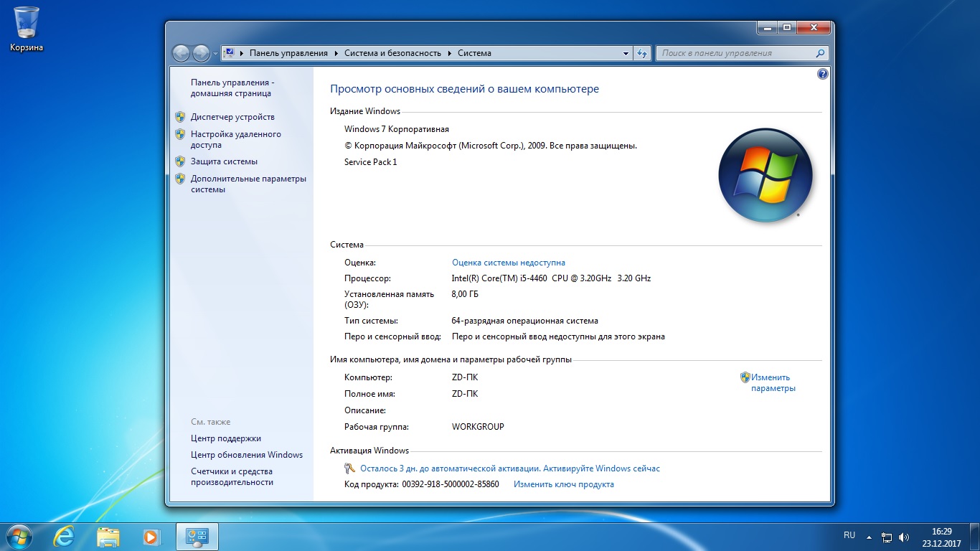Expand address bar previous locations dropdown
This screenshot has width=980, height=551.
626,53
